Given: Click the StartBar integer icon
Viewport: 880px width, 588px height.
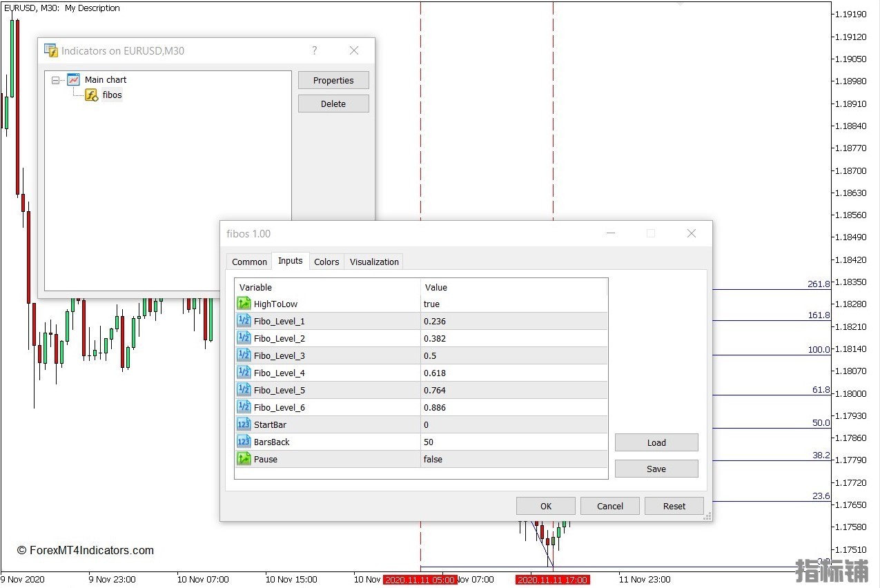Looking at the screenshot, I should [244, 424].
